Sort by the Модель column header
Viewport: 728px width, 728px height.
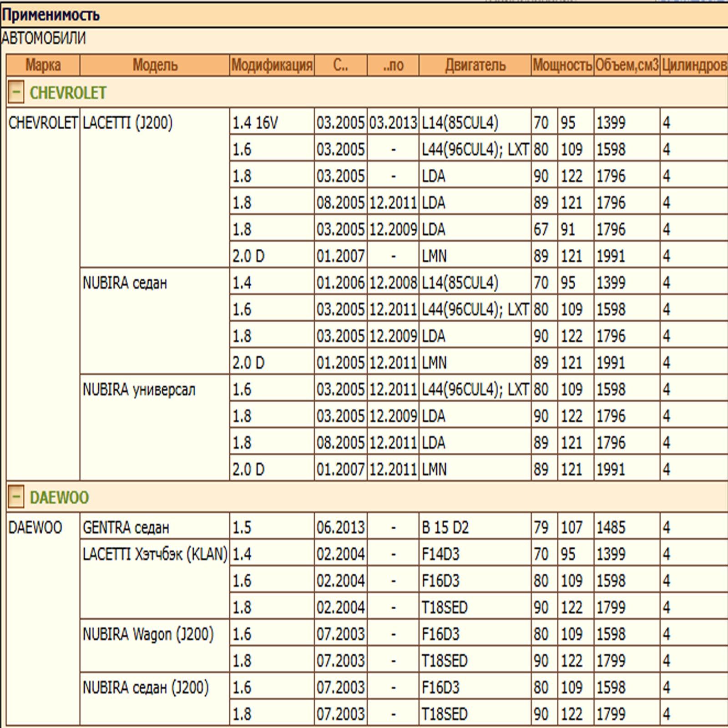(x=155, y=65)
